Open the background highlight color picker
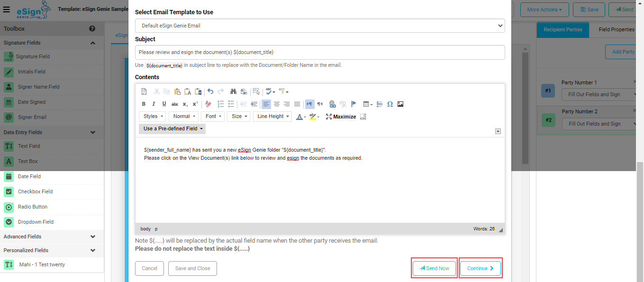This screenshot has width=644, height=282. [x=314, y=117]
